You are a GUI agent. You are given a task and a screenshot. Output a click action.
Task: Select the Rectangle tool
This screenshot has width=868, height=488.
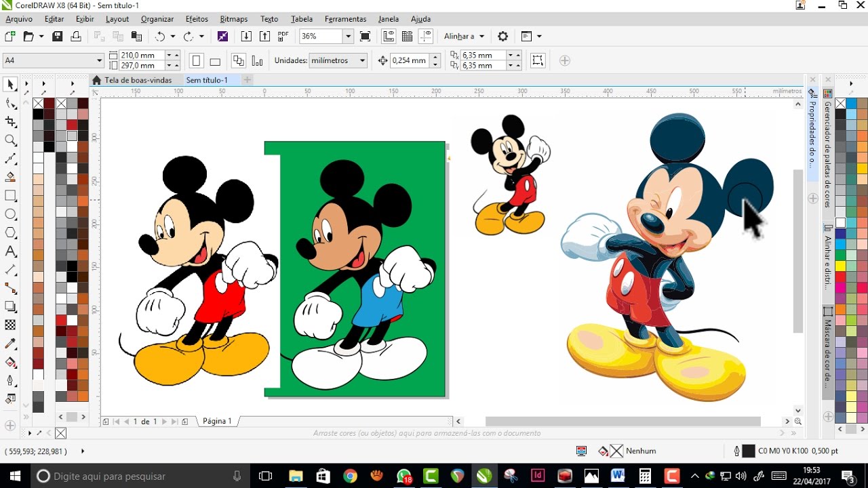10,196
